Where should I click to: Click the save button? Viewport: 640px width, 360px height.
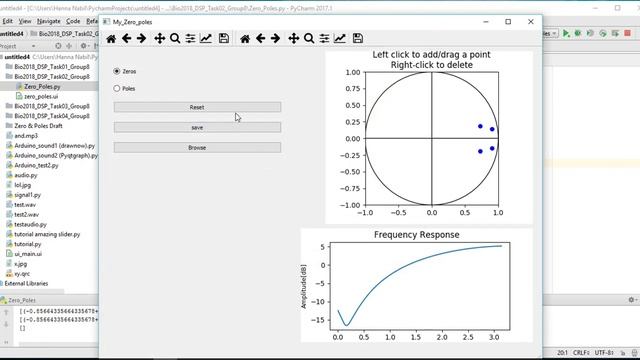pyautogui.click(x=197, y=127)
